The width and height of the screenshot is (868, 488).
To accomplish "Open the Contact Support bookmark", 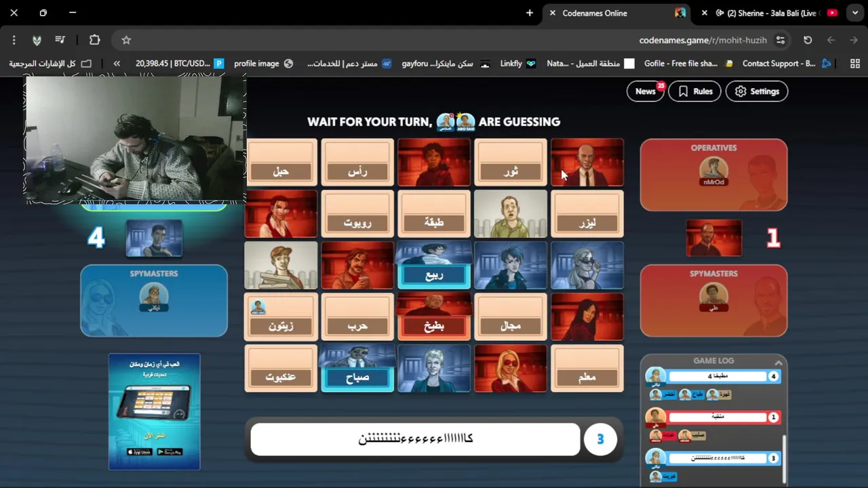I will (x=787, y=64).
